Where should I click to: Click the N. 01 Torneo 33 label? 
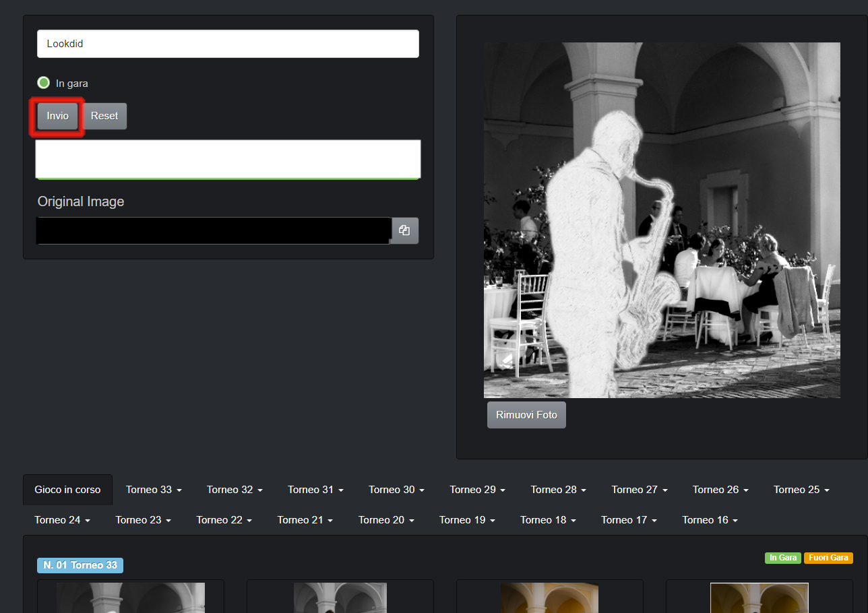(80, 565)
